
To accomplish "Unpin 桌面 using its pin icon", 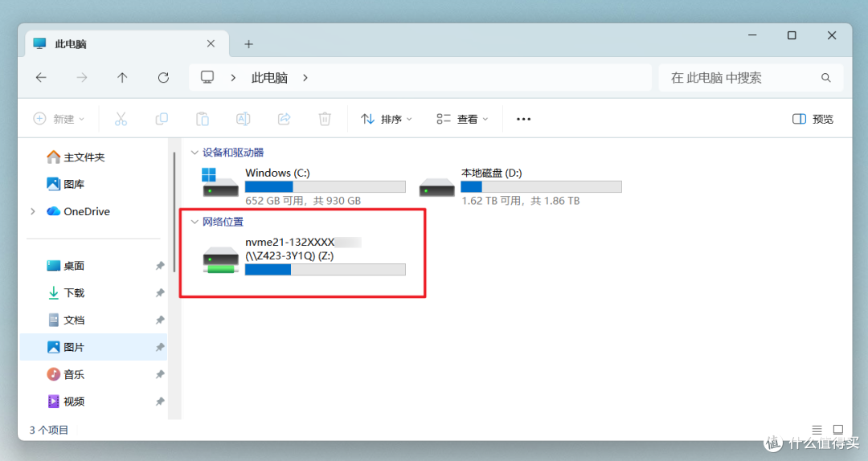I will coord(160,266).
